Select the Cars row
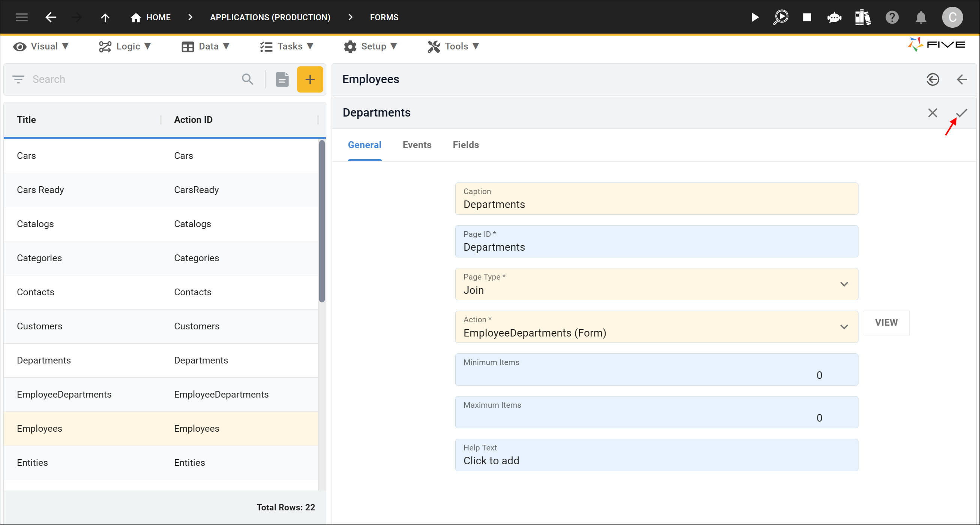Viewport: 980px width, 525px height. click(x=161, y=156)
